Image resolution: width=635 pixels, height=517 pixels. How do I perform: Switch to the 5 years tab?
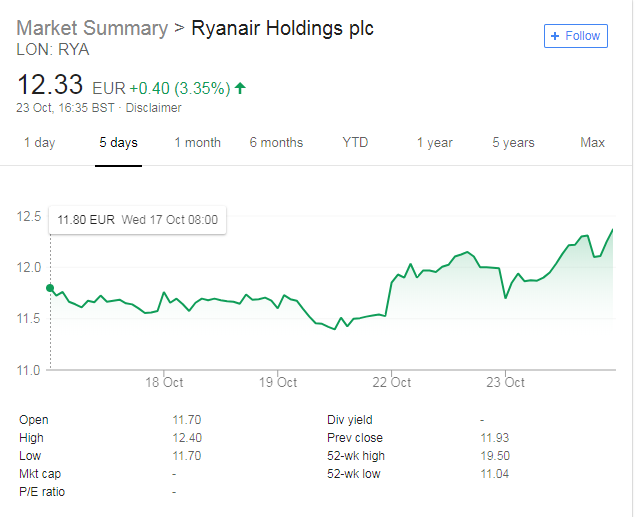[513, 143]
